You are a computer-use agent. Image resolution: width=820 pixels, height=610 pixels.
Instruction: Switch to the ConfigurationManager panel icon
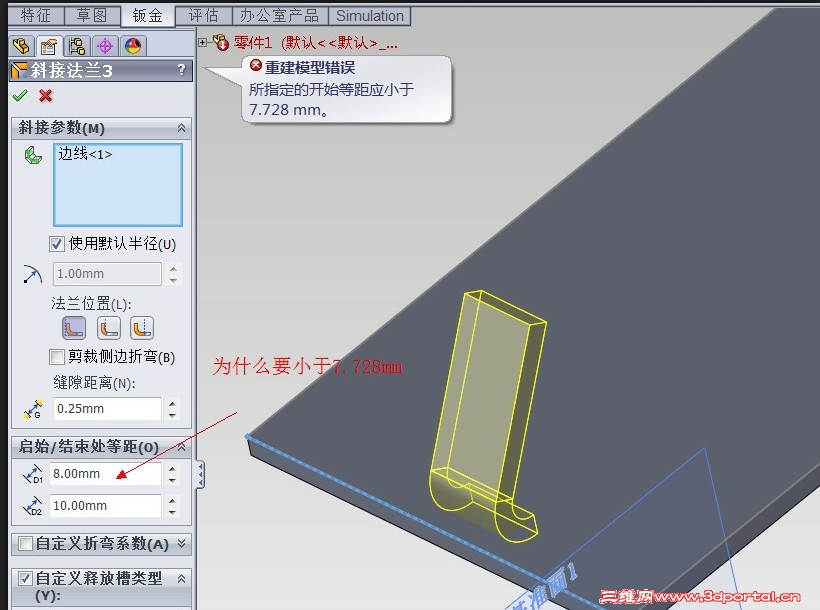pyautogui.click(x=77, y=45)
